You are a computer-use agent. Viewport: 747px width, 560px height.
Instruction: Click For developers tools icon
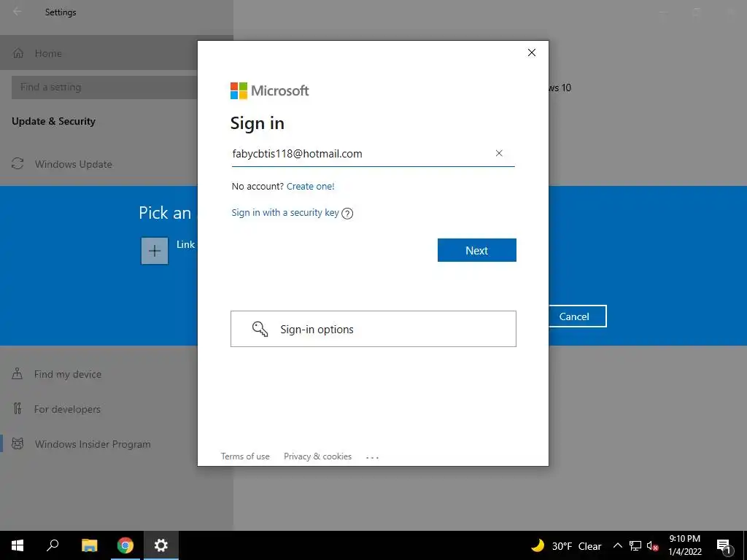pyautogui.click(x=18, y=408)
